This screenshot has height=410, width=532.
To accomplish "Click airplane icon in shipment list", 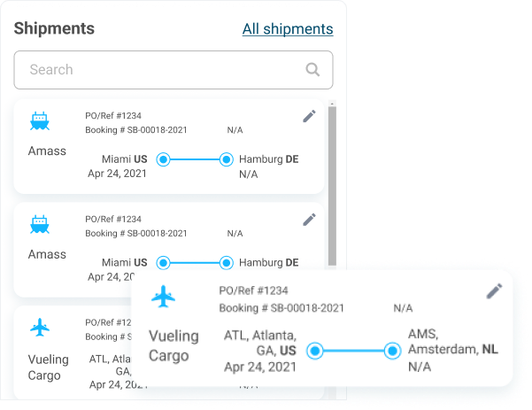I will pyautogui.click(x=40, y=329).
